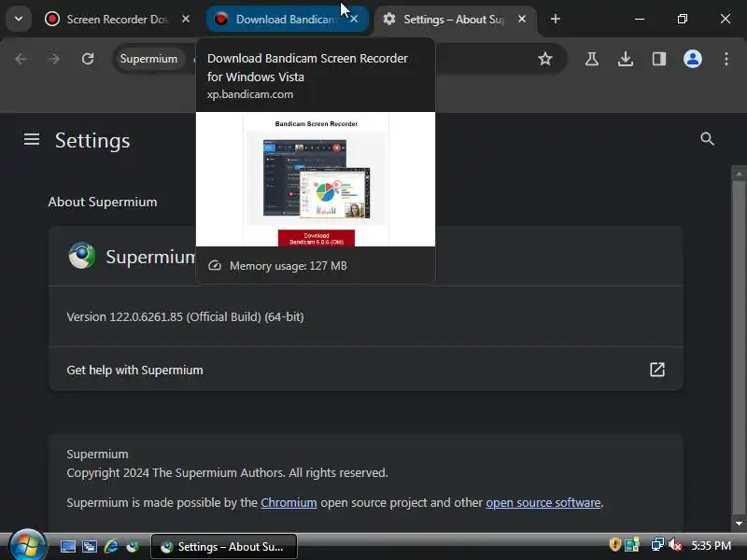Toggle the side panel icon
This screenshot has height=560, width=747.
point(659,59)
